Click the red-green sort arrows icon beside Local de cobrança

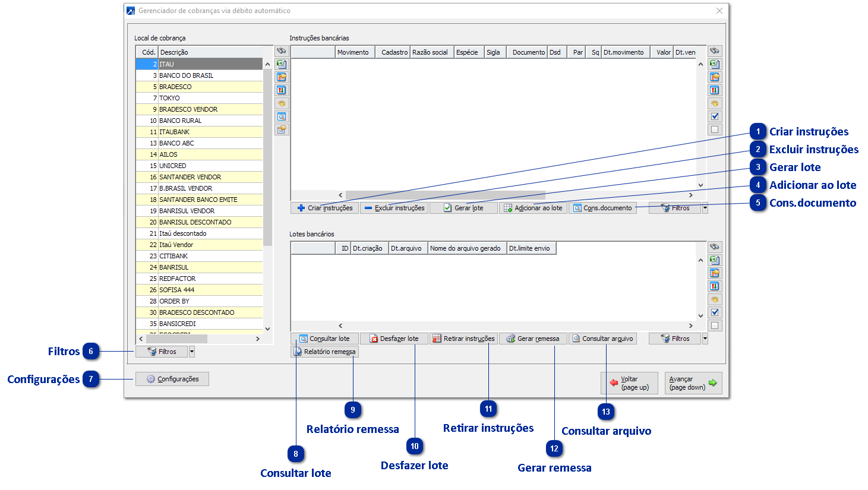pos(282,90)
